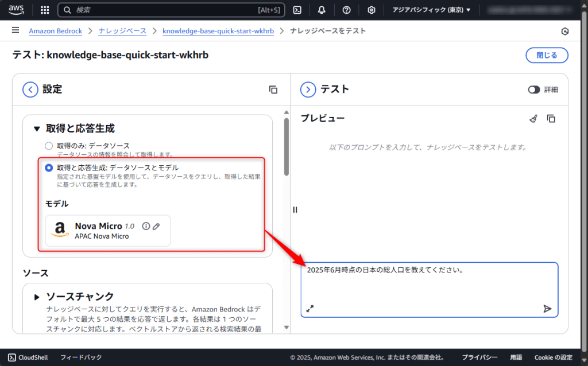Click the ソース heading text

coord(36,273)
